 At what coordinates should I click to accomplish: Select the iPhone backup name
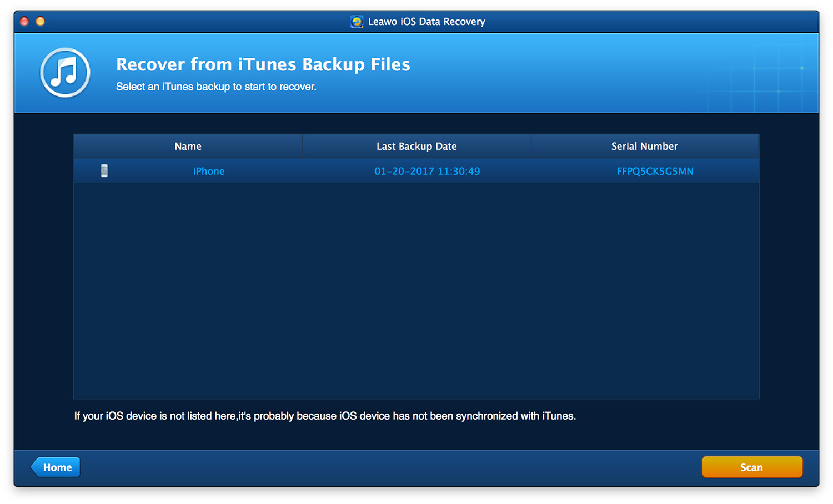209,172
